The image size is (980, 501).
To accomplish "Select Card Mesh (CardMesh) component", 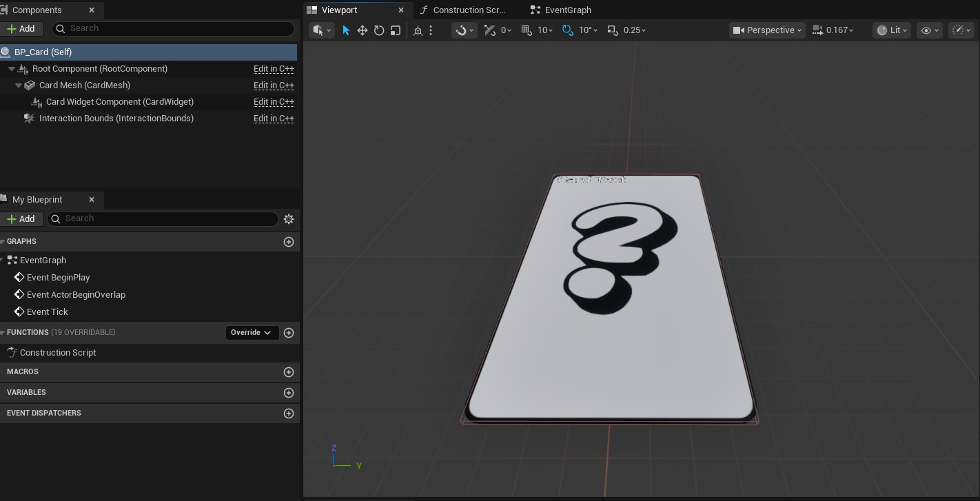I will tap(85, 85).
